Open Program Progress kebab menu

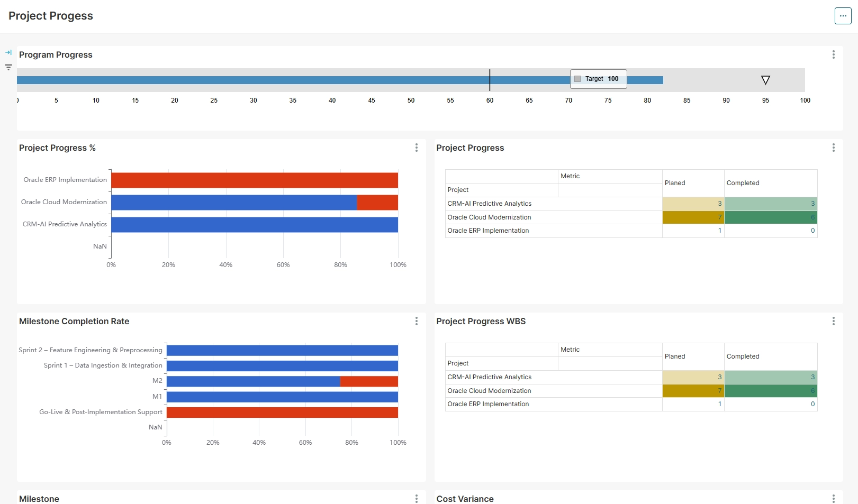[833, 54]
